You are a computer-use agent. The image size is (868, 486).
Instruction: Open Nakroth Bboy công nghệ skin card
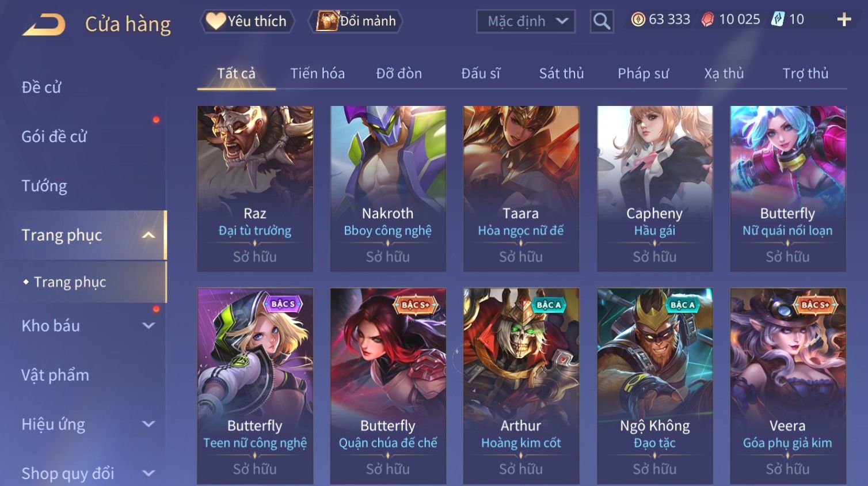click(388, 188)
